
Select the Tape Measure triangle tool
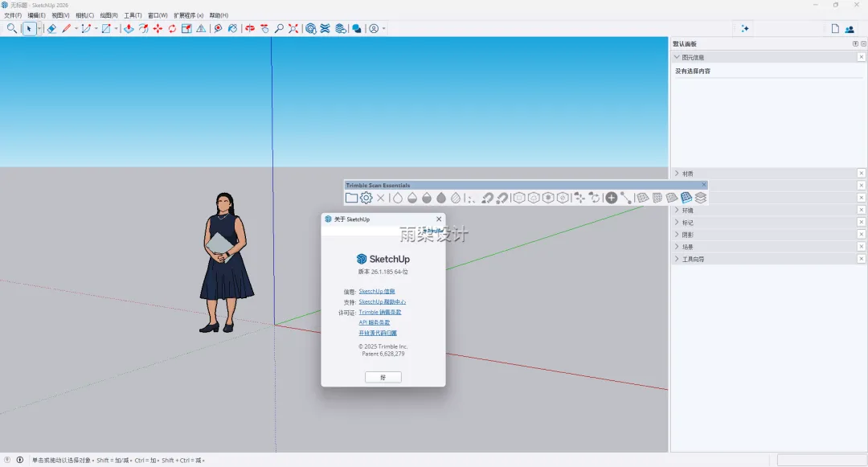(x=201, y=28)
